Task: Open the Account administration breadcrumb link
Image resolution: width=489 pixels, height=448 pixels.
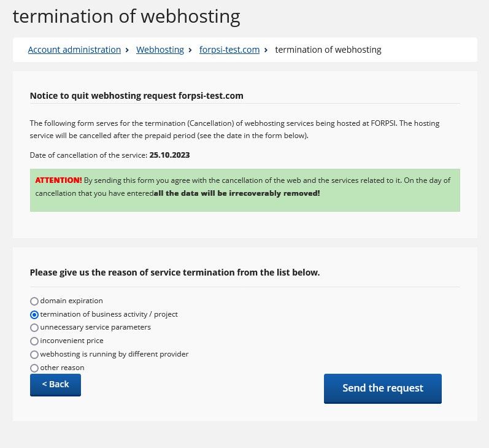Action: [74, 50]
